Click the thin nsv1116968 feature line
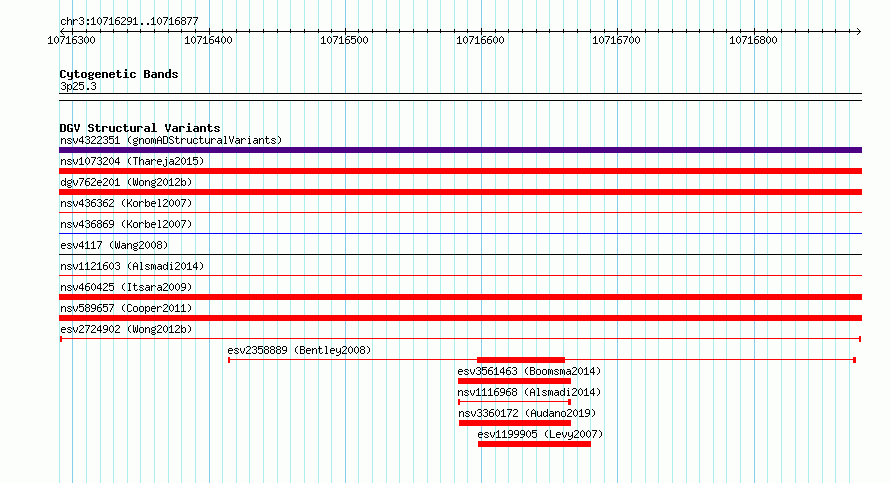 point(514,402)
